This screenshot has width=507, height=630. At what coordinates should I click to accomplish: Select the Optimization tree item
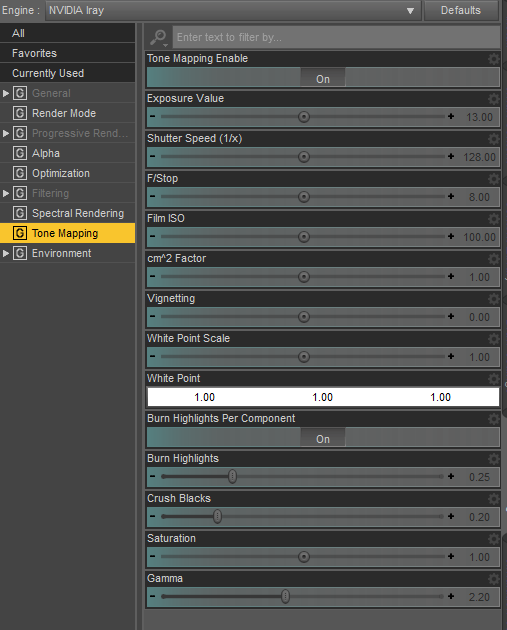click(x=67, y=173)
